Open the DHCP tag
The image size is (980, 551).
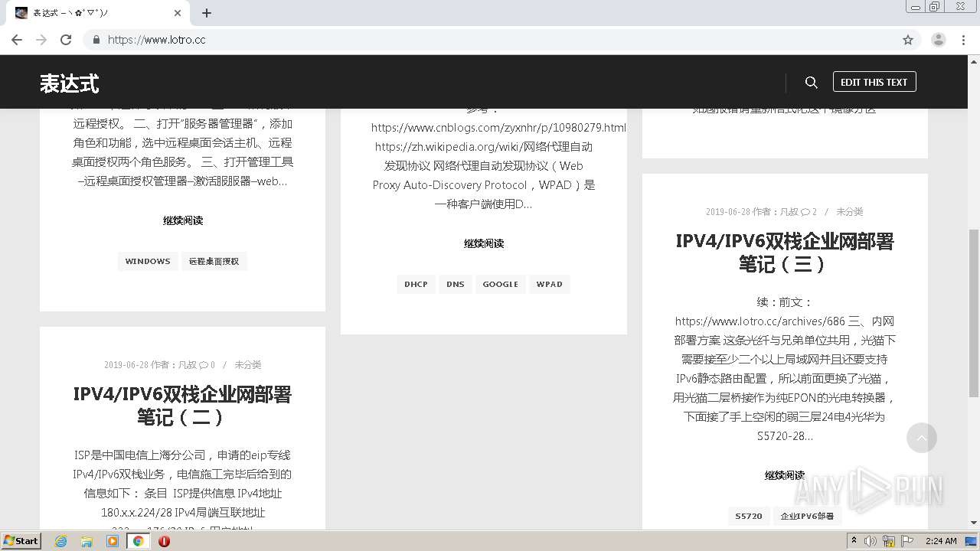click(416, 284)
